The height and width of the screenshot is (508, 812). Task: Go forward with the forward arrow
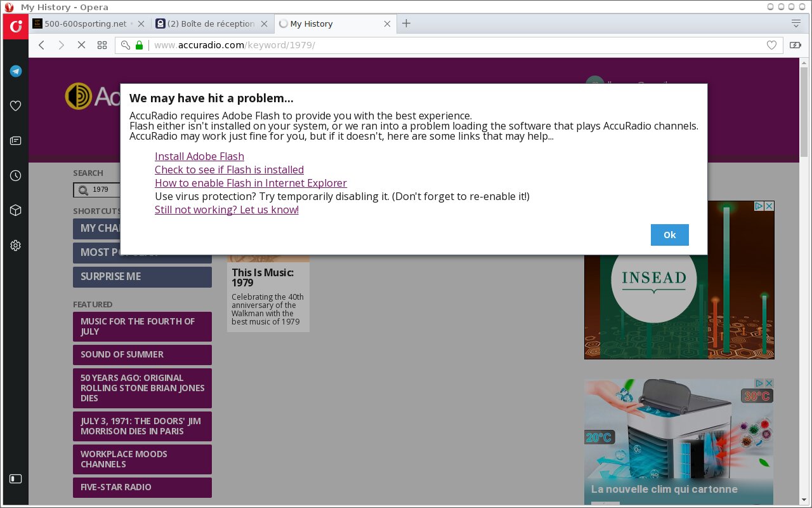[x=62, y=45]
